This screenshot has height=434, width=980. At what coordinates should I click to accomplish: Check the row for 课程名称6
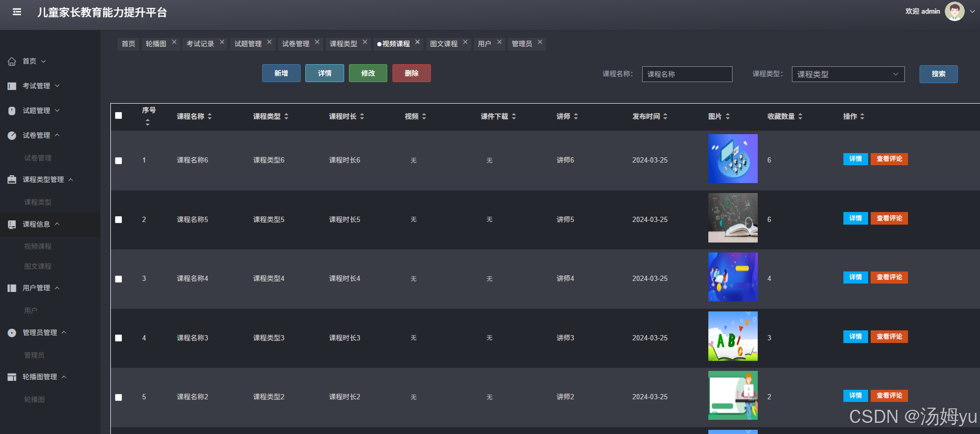(x=119, y=160)
